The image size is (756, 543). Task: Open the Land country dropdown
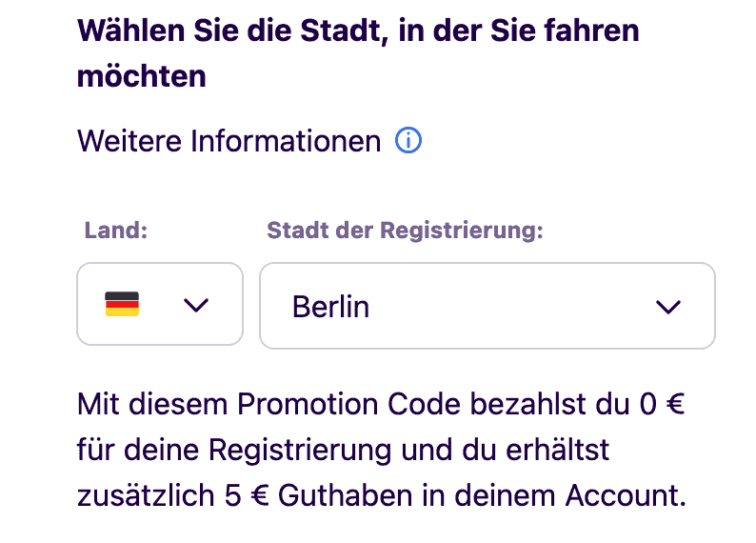tap(159, 305)
